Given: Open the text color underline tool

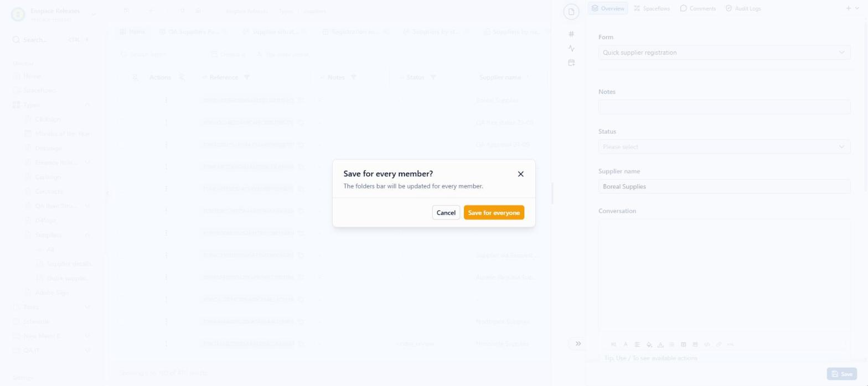Looking at the screenshot, I should 660,345.
